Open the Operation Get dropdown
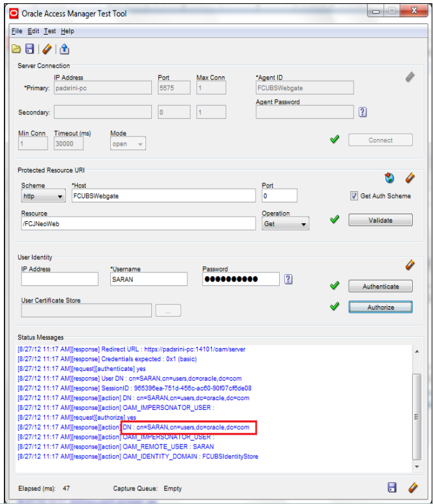 click(x=286, y=224)
